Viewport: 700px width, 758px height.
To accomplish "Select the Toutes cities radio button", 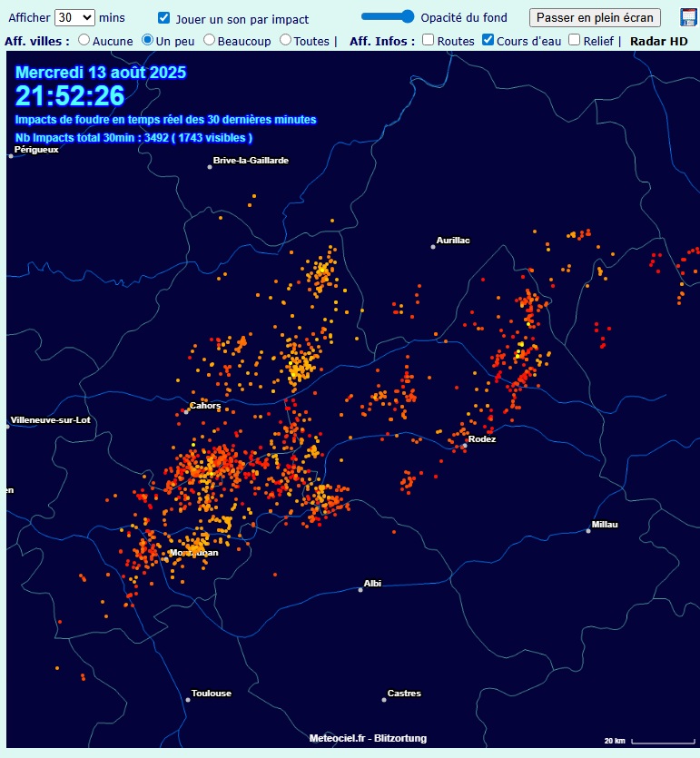I will [286, 40].
